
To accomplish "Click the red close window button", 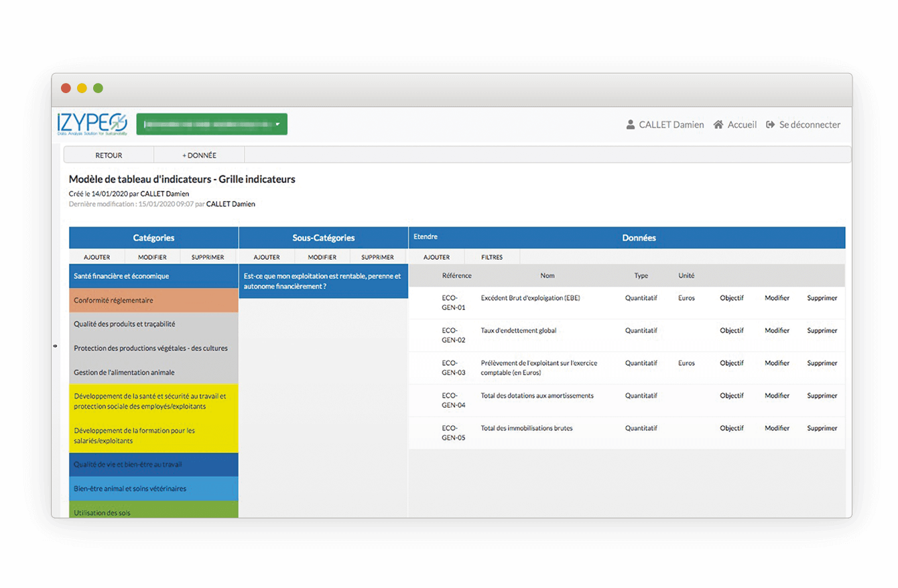I will 66,88.
